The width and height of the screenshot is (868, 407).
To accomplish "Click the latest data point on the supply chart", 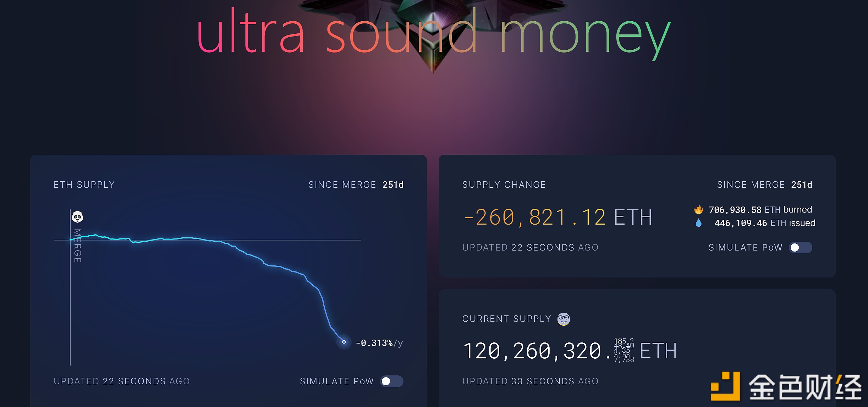I will 344,342.
